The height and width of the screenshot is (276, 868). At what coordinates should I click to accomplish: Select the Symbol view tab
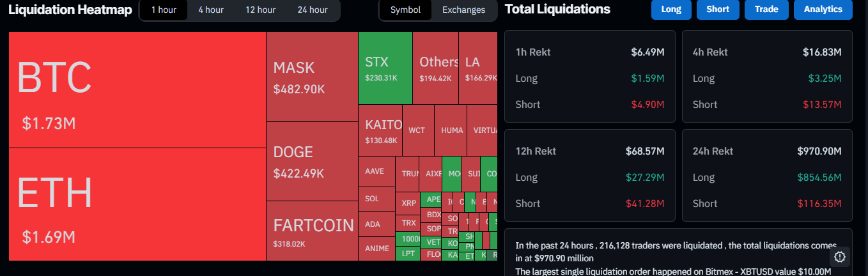(405, 10)
